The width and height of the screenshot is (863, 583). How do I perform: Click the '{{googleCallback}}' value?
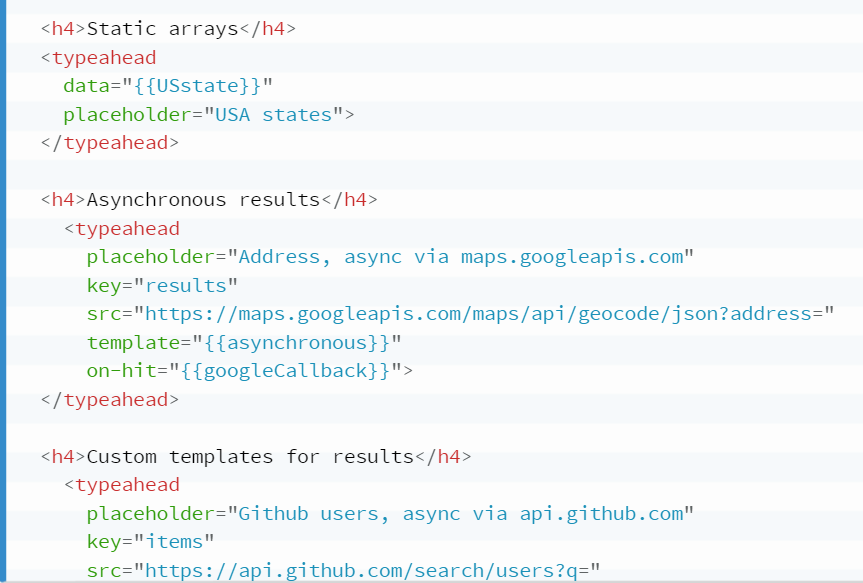tap(286, 370)
